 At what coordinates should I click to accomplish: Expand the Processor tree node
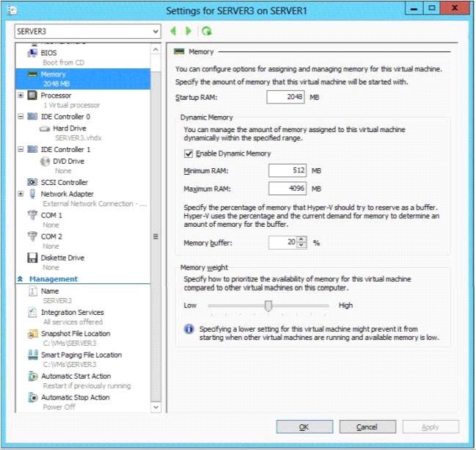(x=21, y=95)
